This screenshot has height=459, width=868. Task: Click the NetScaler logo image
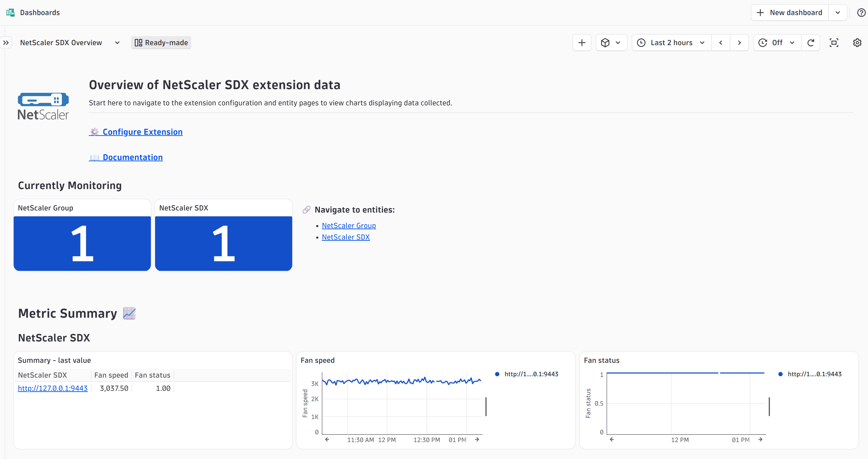[43, 106]
